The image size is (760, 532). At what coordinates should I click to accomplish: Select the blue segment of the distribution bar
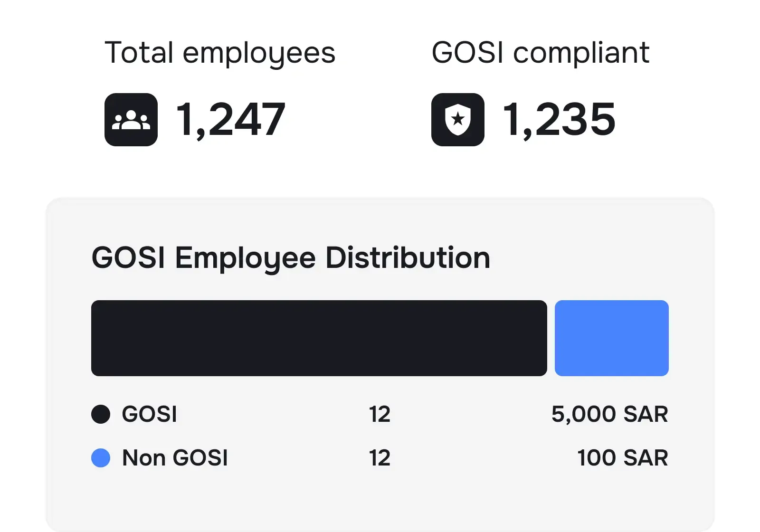pos(612,337)
